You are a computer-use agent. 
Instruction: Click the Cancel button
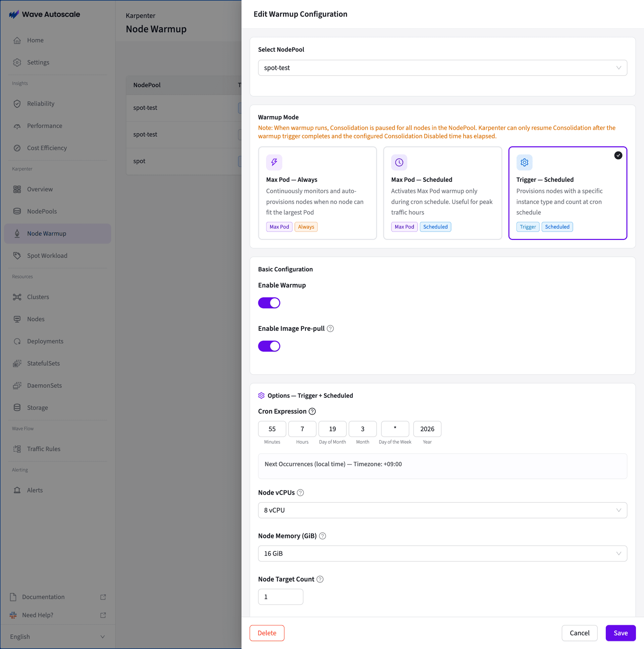(x=580, y=634)
